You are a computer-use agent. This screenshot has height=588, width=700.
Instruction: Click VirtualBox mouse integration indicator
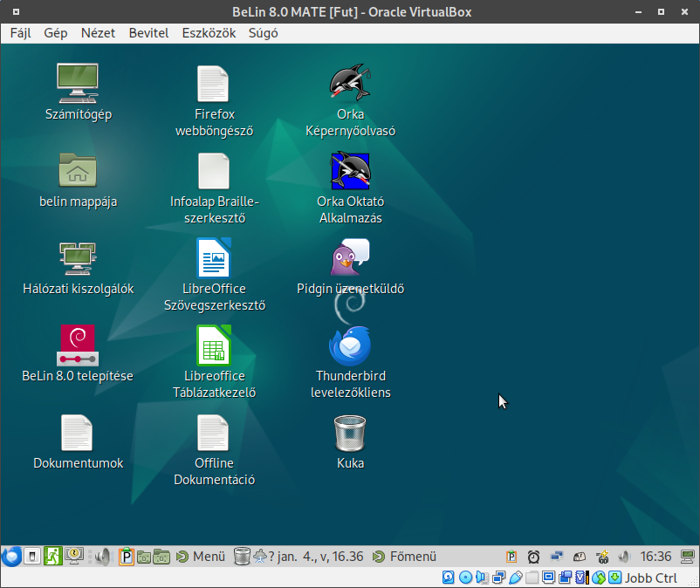pos(599,578)
